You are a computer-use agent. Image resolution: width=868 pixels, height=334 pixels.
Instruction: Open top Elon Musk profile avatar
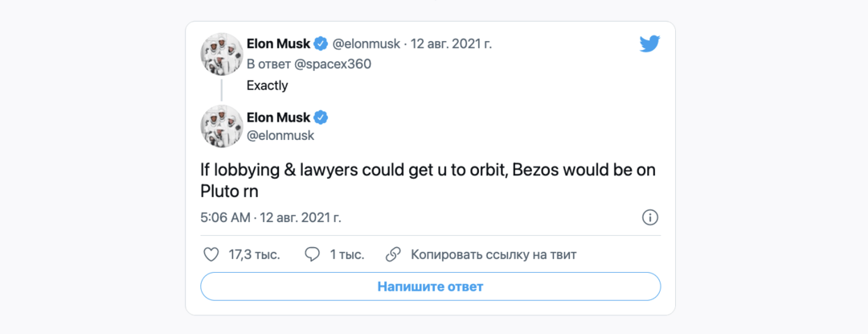pyautogui.click(x=222, y=54)
